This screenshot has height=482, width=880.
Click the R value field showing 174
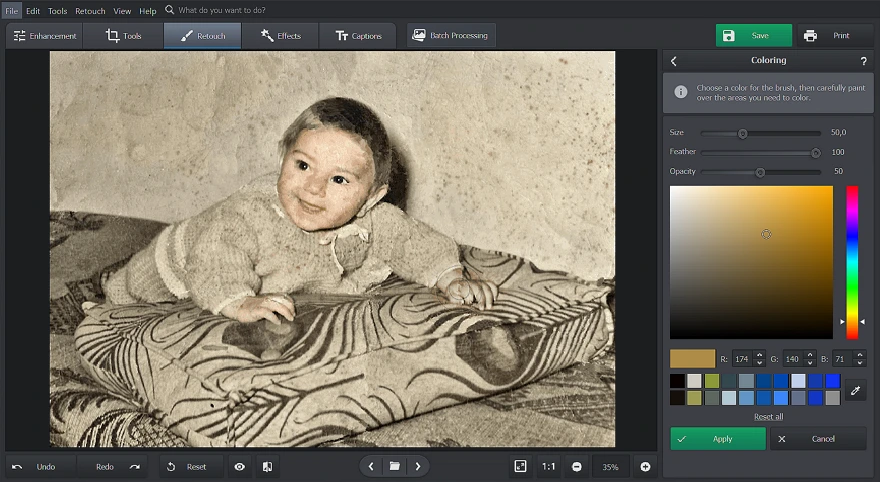coord(742,359)
